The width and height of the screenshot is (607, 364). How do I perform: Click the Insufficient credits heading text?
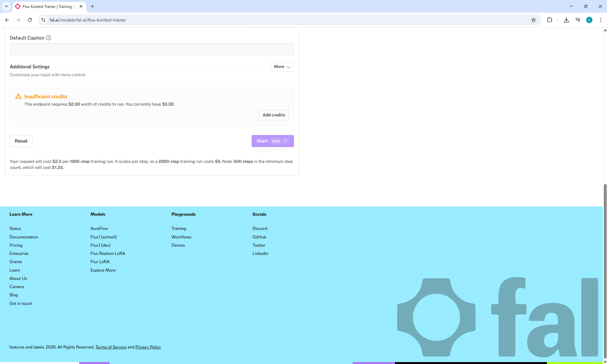(x=46, y=96)
